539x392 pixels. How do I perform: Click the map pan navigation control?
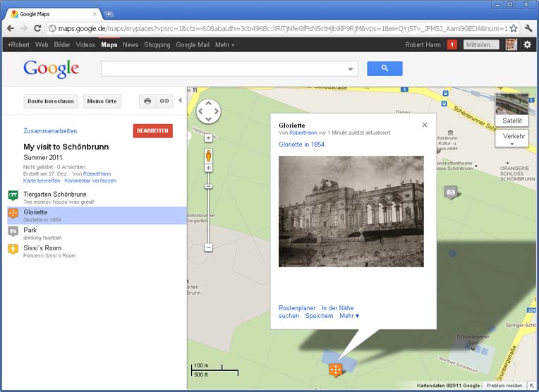pos(208,111)
